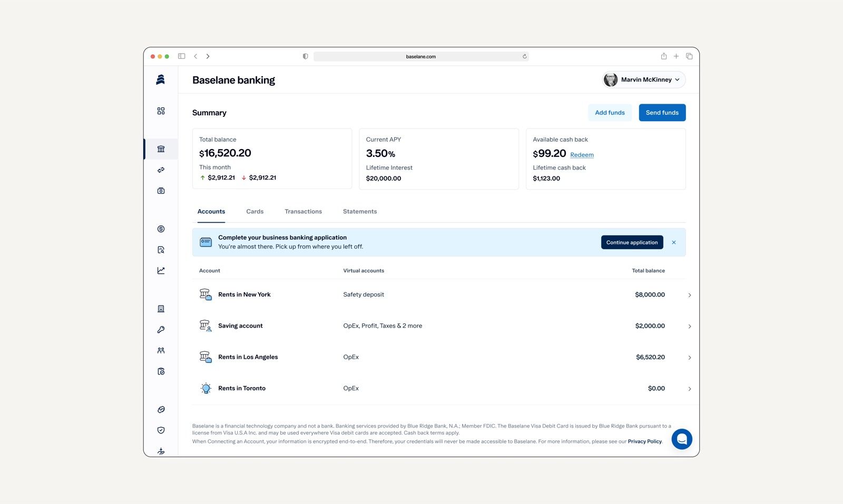Open the dashboard grid icon in the sidebar
The width and height of the screenshot is (843, 504).
161,111
